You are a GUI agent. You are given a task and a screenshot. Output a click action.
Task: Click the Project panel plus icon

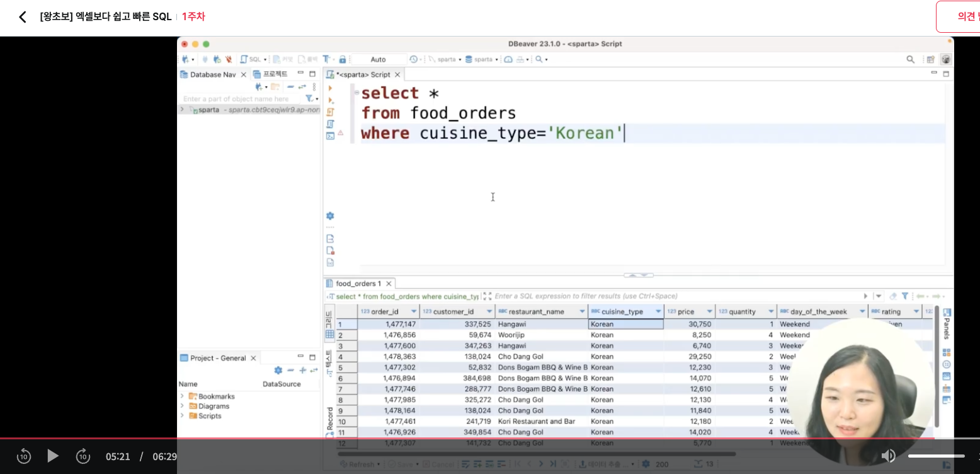[302, 371]
